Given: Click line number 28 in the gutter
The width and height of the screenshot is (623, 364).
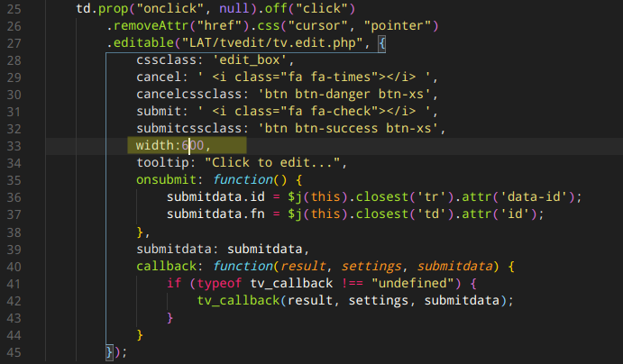Looking at the screenshot, I should (x=14, y=60).
